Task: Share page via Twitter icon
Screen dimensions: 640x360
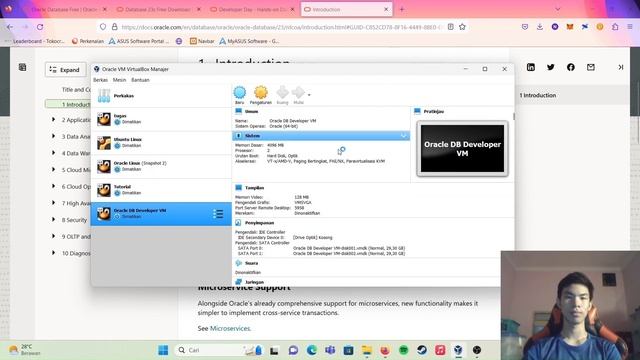Action: [x=551, y=67]
